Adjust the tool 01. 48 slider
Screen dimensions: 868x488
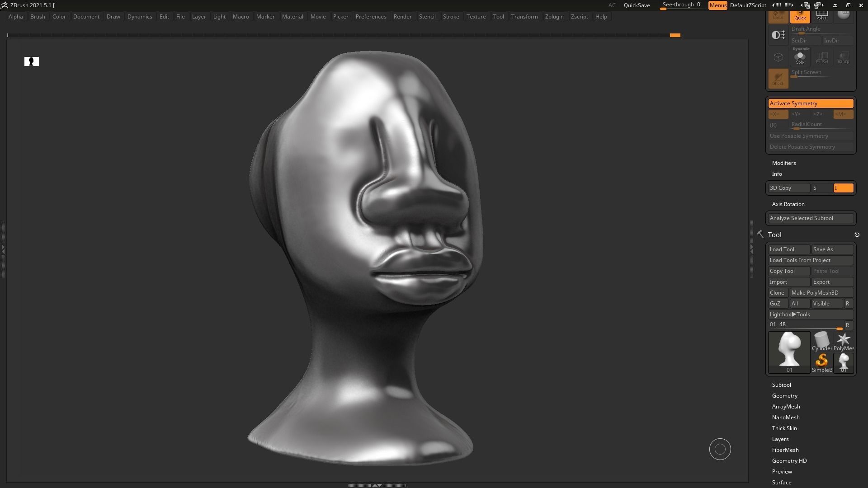(x=806, y=325)
